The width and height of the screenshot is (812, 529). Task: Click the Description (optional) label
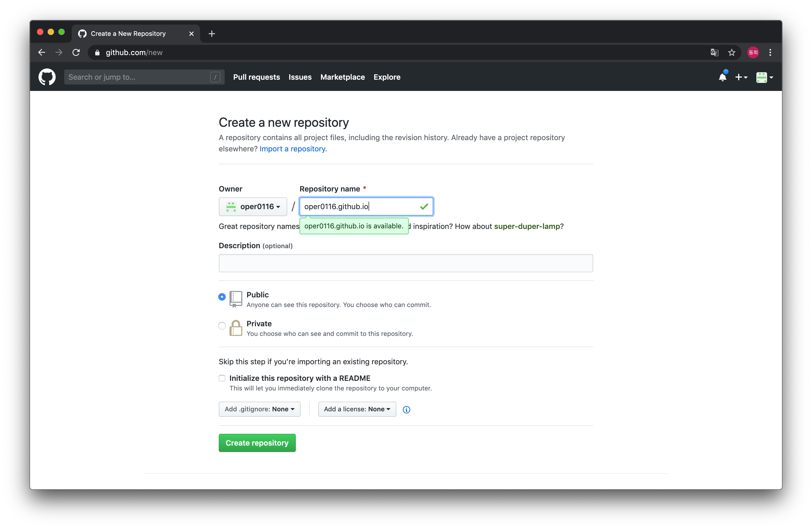click(x=255, y=246)
